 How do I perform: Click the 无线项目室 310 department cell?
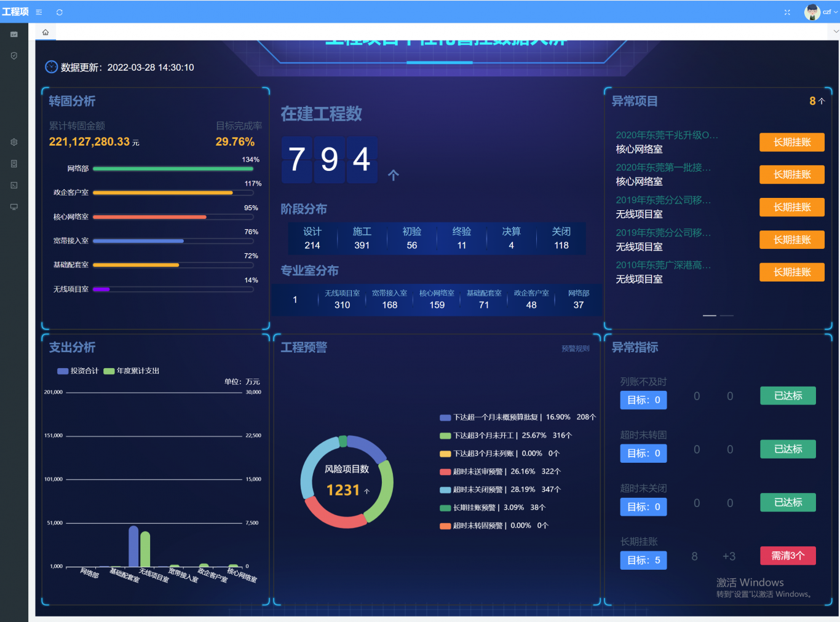click(x=343, y=299)
